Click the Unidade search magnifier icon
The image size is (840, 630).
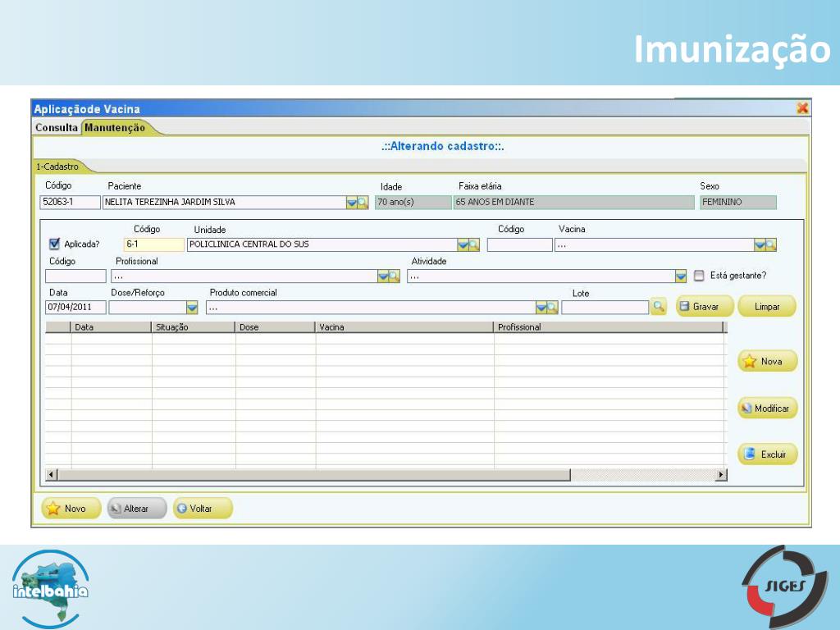tap(473, 244)
